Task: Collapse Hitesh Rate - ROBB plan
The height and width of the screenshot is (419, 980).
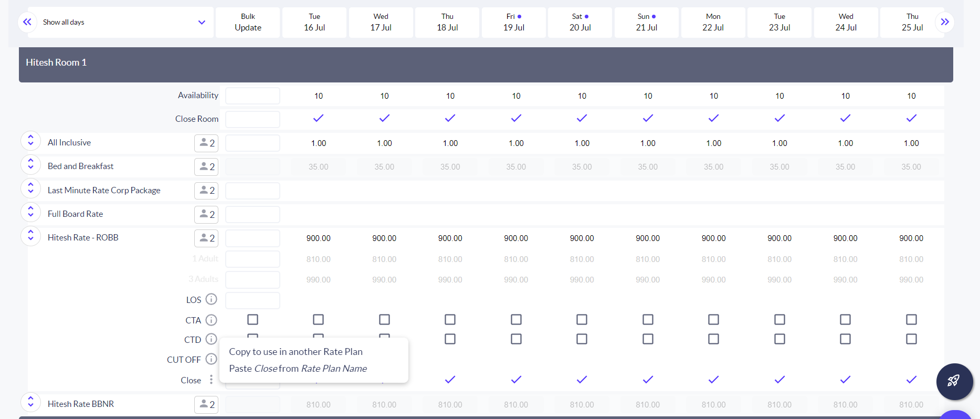Action: (30, 236)
